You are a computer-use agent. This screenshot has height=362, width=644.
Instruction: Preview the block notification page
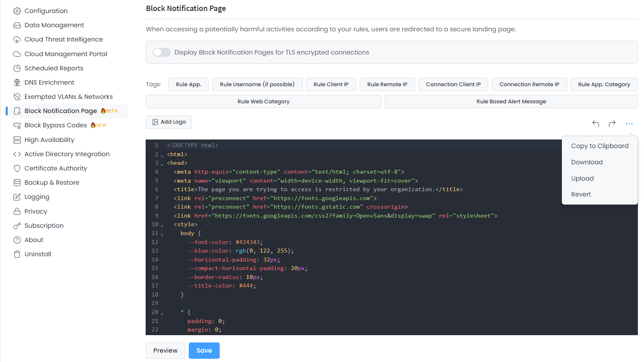[165, 351]
